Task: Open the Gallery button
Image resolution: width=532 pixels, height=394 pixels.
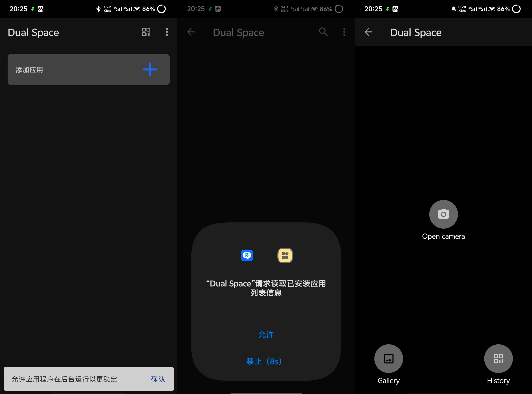Action: tap(389, 358)
